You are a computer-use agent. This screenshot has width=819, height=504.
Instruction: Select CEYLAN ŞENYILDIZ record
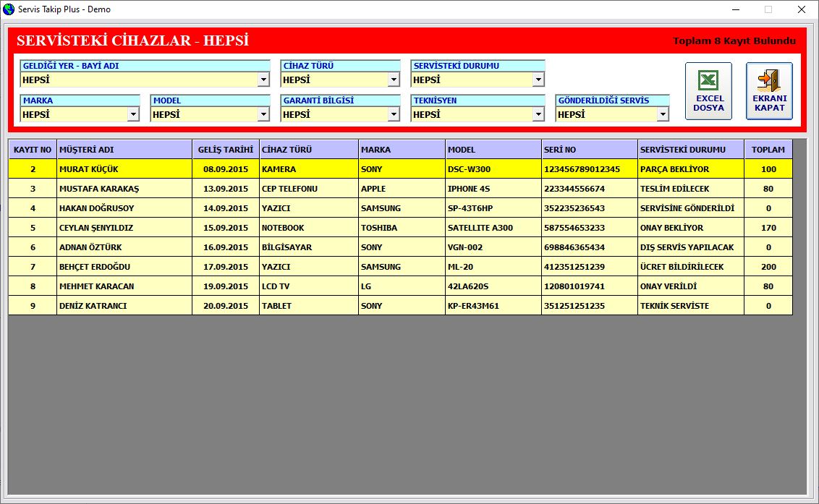tap(124, 228)
